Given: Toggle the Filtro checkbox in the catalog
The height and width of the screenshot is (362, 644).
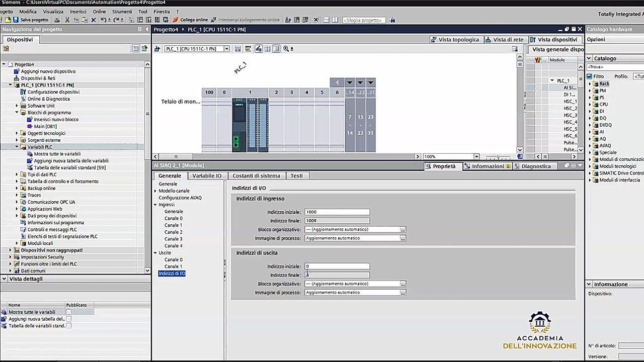Looking at the screenshot, I should (590, 76).
